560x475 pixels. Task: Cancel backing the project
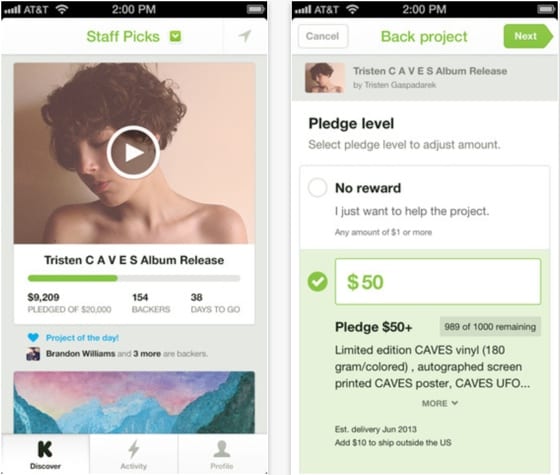[x=322, y=36]
